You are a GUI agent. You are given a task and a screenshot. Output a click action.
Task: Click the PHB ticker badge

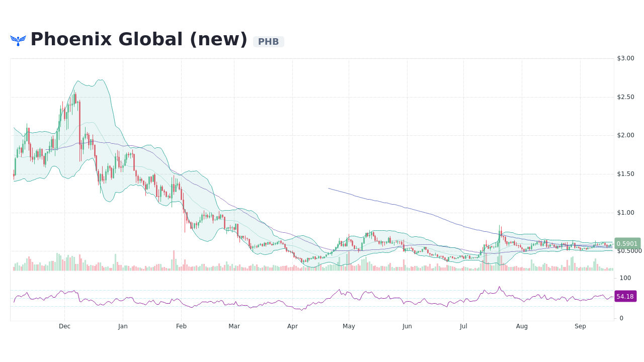coord(269,42)
